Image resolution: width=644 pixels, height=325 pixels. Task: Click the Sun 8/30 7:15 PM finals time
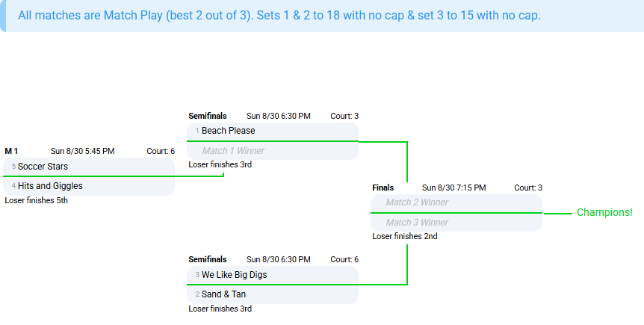coord(453,188)
